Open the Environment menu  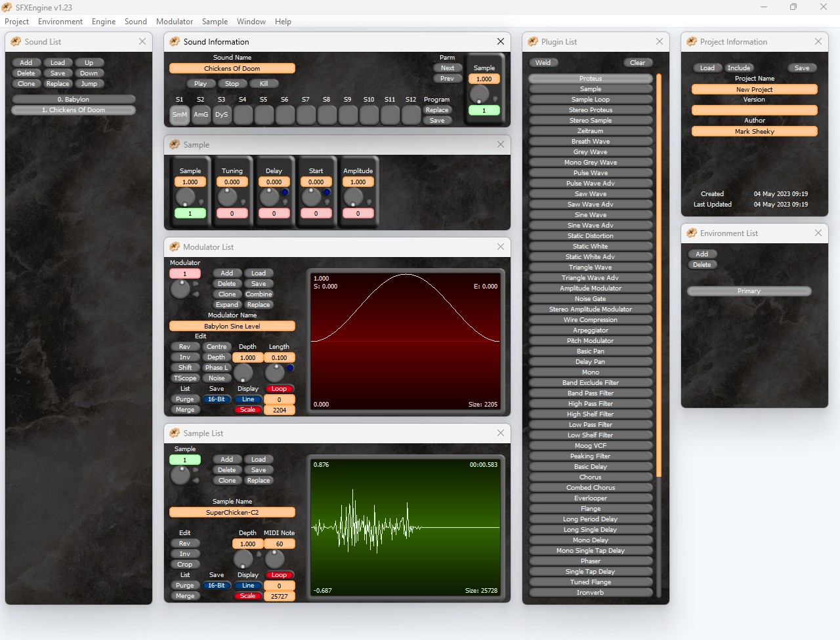(60, 22)
